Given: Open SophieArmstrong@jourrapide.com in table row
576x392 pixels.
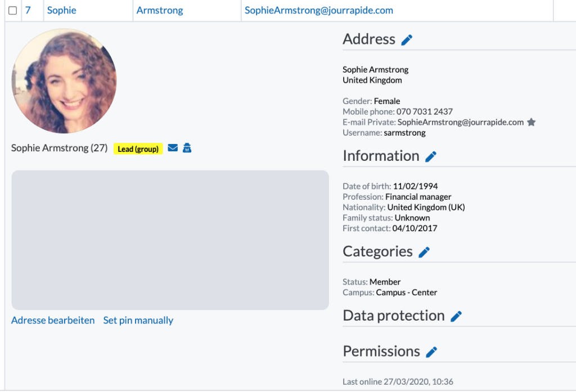Looking at the screenshot, I should 319,10.
